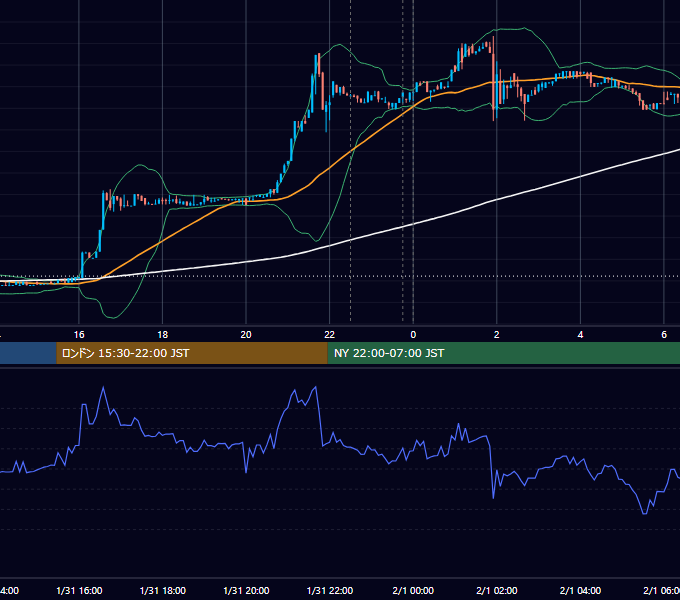This screenshot has width=680, height=600.
Task: Click the 2/1 00:00 date label
Action: [x=413, y=590]
